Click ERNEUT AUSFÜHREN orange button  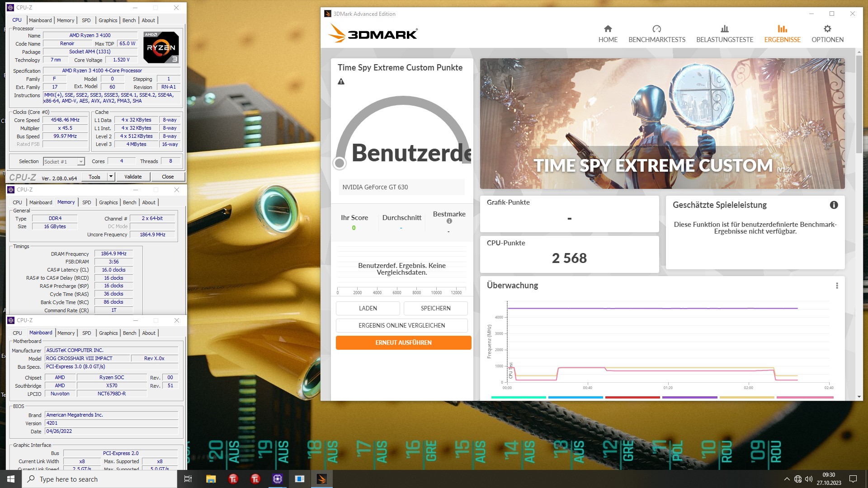tap(403, 343)
